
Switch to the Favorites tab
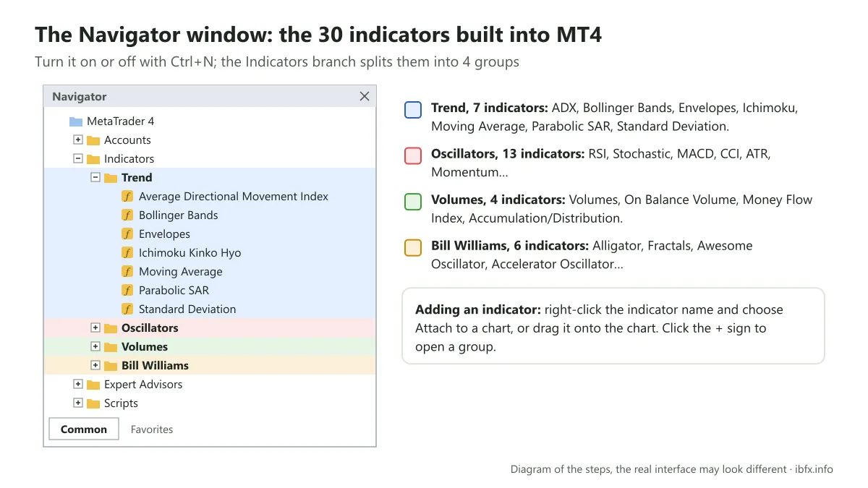click(152, 429)
